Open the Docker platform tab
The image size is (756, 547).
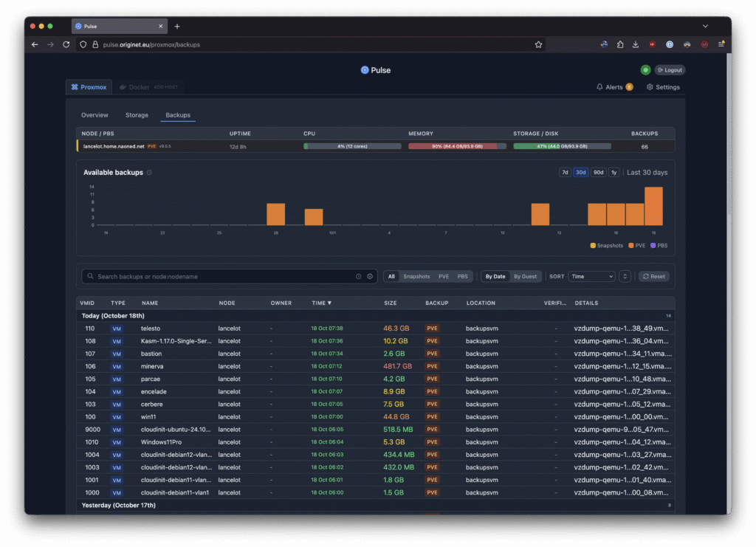[139, 87]
